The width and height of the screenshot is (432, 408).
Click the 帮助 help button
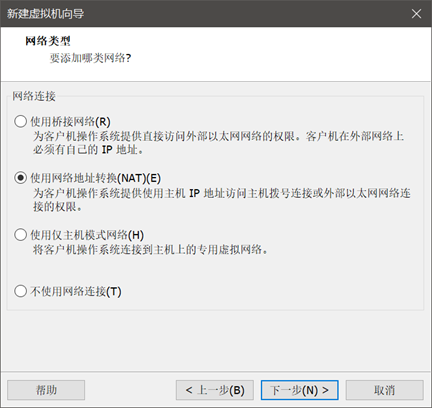point(46,390)
